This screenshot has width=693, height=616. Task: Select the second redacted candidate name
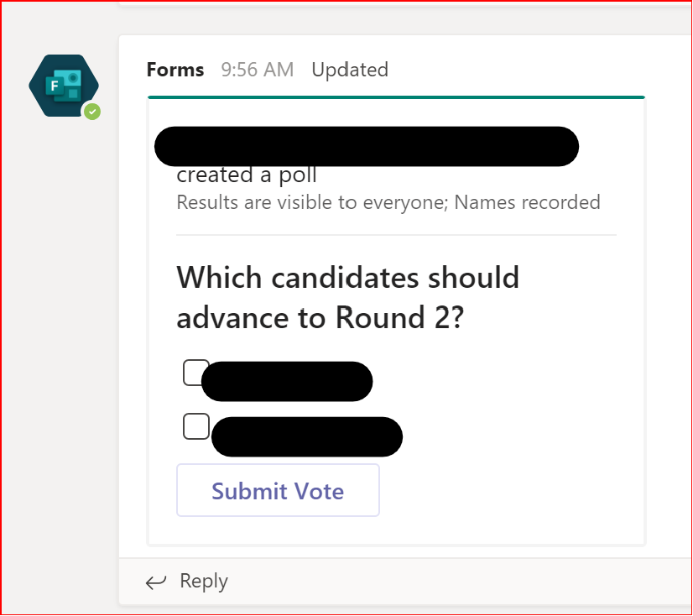click(x=306, y=436)
